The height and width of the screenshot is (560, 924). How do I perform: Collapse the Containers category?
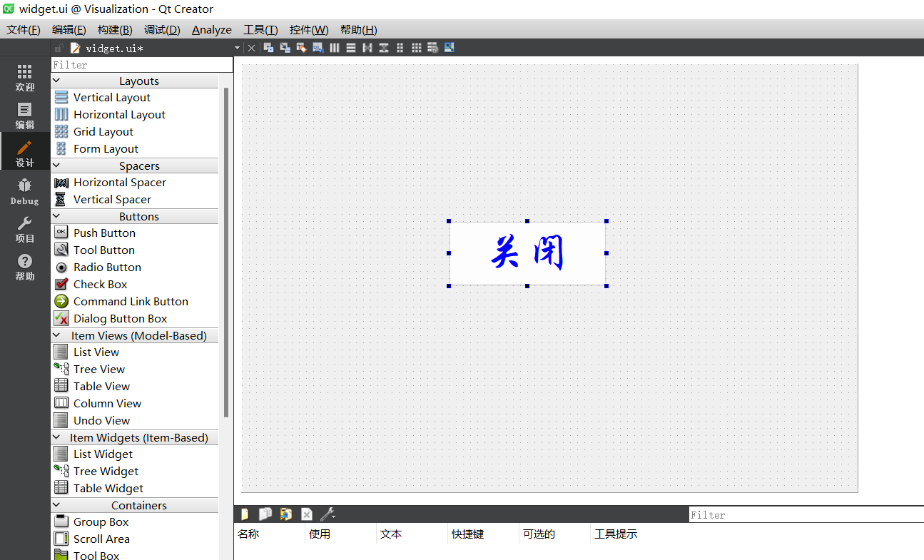pyautogui.click(x=56, y=505)
